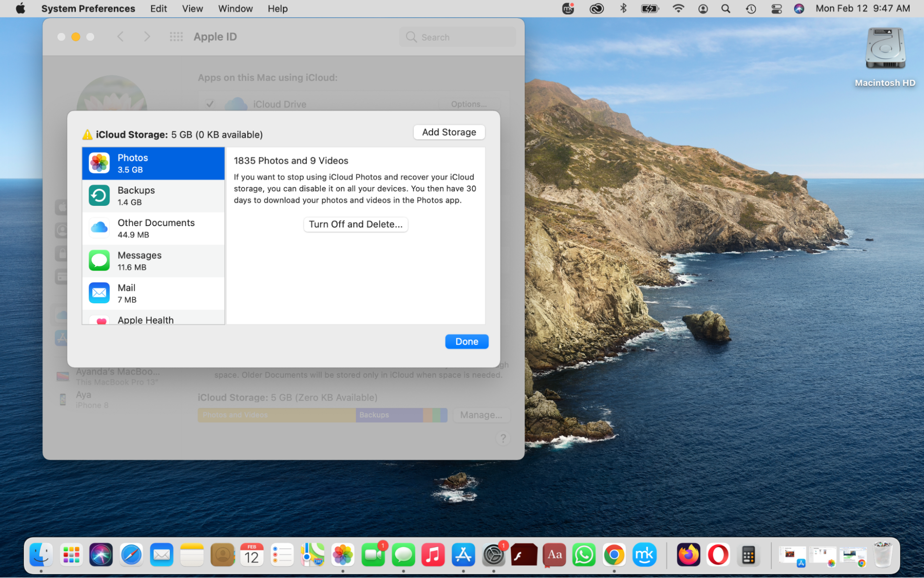Open Mail app in the Dock

[161, 554]
